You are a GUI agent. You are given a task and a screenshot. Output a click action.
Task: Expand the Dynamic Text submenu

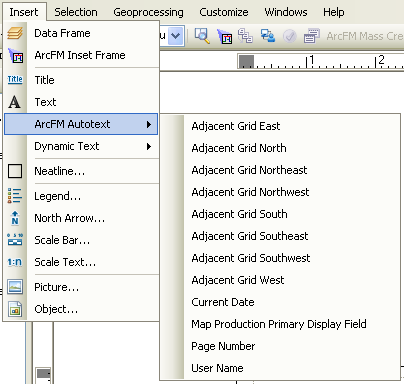[x=149, y=146]
